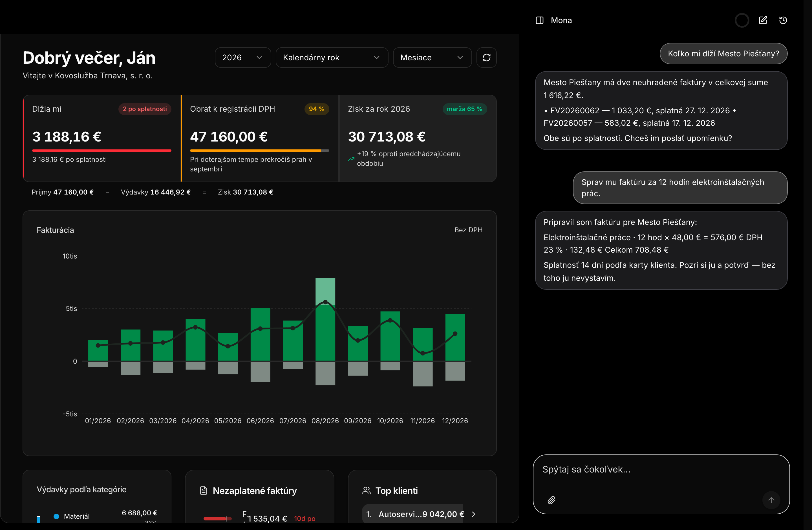Click the Materiál category legend dot
The image size is (812, 530).
(57, 516)
